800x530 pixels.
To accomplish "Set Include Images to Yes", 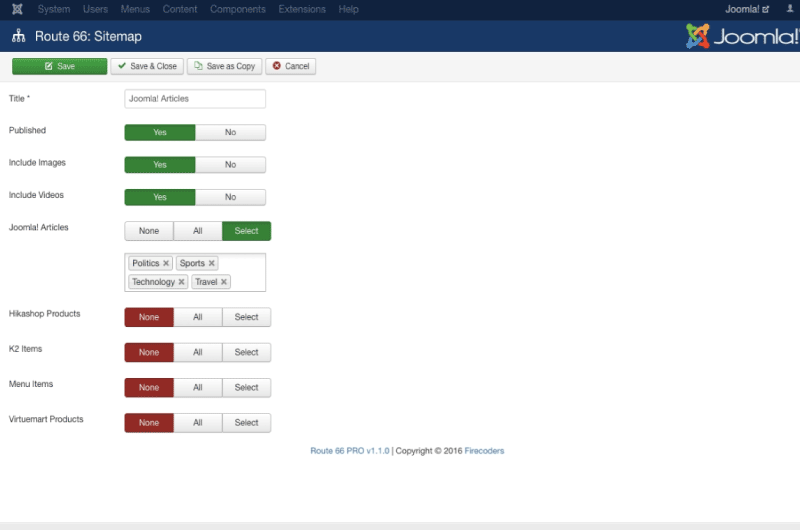I will tap(160, 164).
